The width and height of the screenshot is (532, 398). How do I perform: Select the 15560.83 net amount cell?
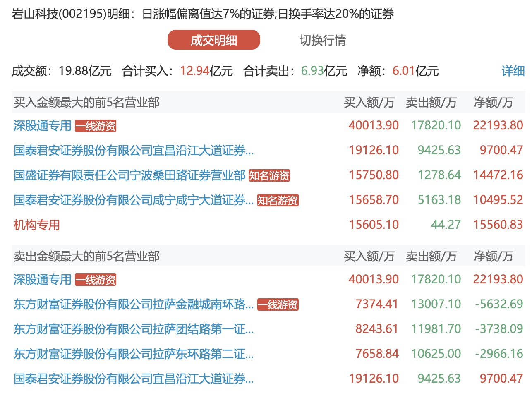498,225
